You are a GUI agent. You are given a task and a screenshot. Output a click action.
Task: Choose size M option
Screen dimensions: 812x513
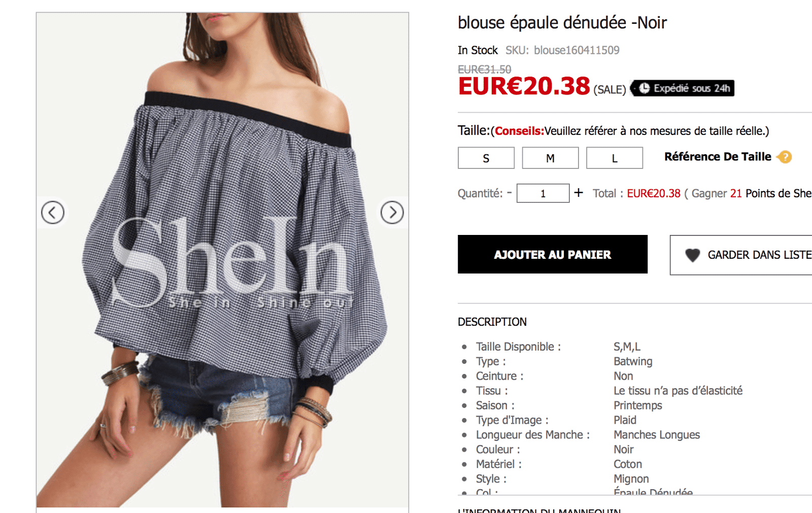pyautogui.click(x=550, y=158)
